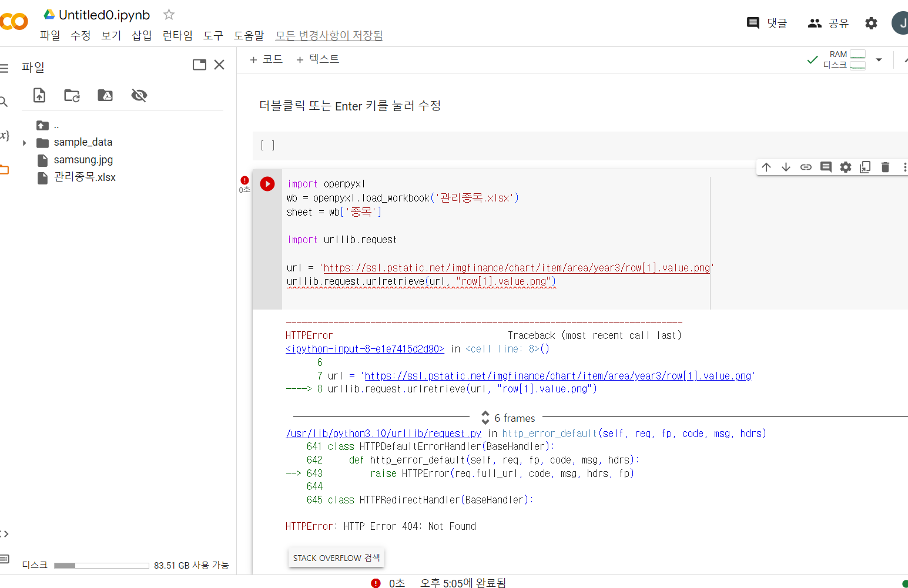Click 오후 5:05에 완료됨 status text
Viewport: 908px width, 588px height.
pos(463,583)
